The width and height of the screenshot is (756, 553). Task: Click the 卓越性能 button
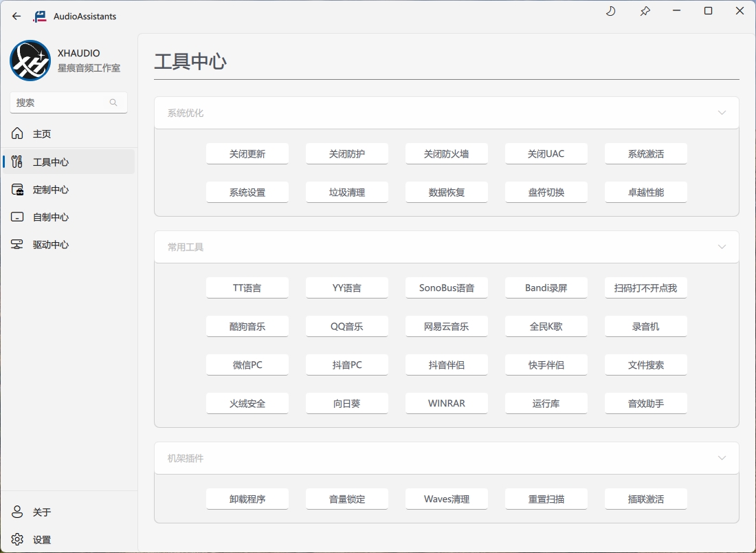click(645, 193)
